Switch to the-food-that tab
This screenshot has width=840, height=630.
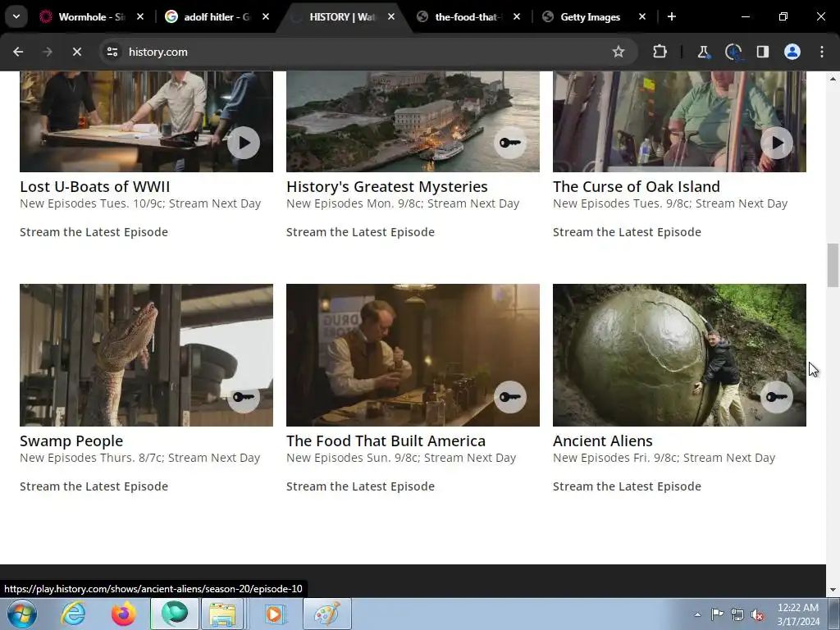[x=468, y=16]
